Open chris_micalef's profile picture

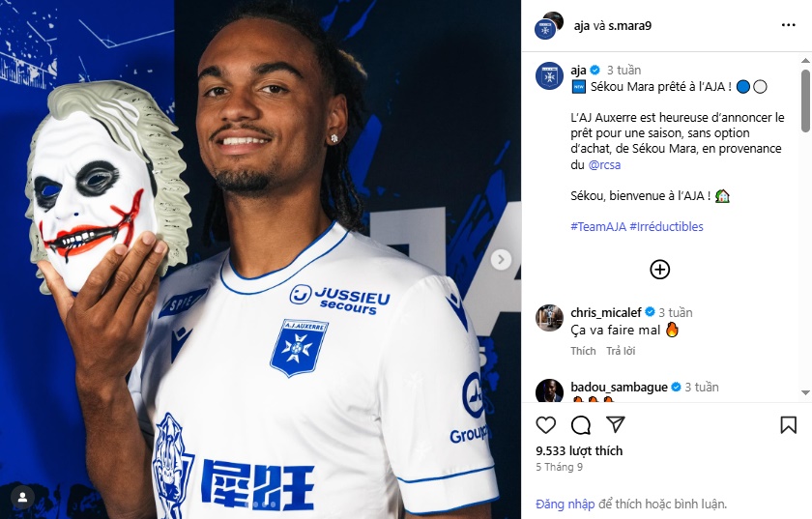[x=549, y=318]
